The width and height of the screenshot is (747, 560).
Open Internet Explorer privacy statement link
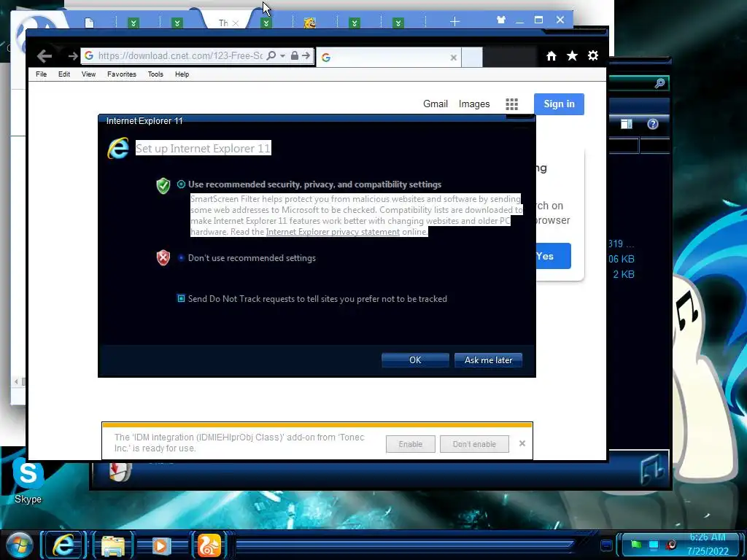[x=333, y=232]
